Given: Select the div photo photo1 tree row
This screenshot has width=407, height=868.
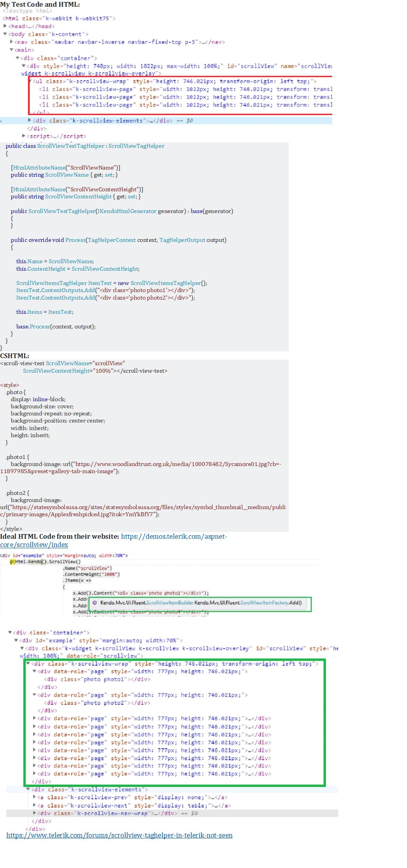Looking at the screenshot, I should (97, 679).
